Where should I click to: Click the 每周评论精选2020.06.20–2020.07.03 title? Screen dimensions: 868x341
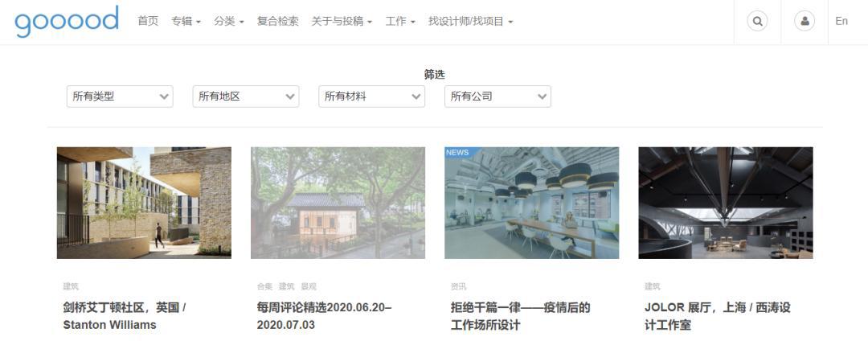pyautogui.click(x=325, y=316)
